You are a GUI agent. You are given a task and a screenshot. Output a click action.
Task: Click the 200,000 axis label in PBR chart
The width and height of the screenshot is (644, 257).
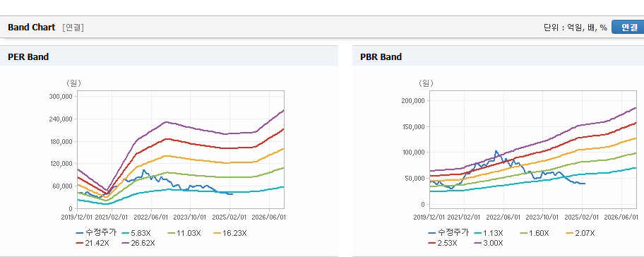(413, 101)
